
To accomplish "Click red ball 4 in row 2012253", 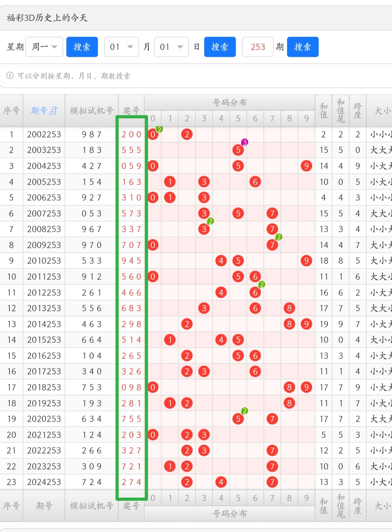I will click(221, 292).
